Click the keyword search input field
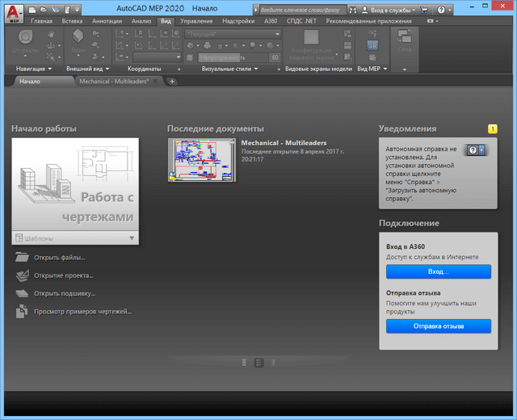The height and width of the screenshot is (420, 517). pos(299,8)
